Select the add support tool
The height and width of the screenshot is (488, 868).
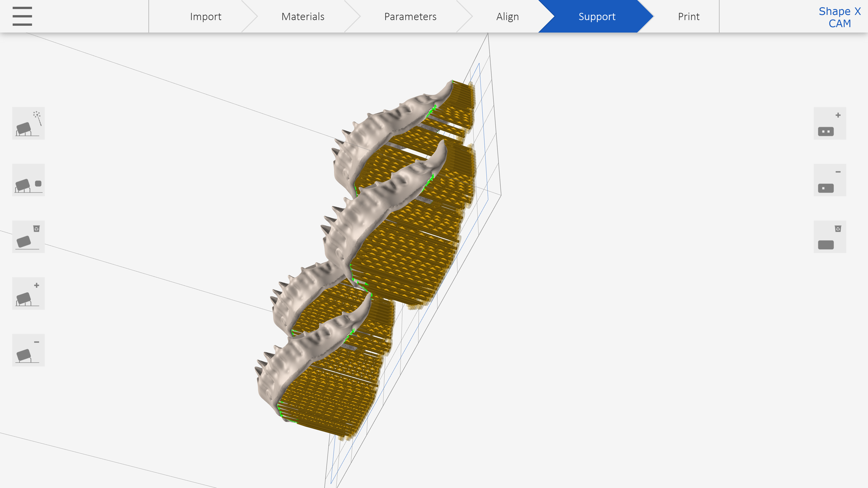click(x=28, y=293)
